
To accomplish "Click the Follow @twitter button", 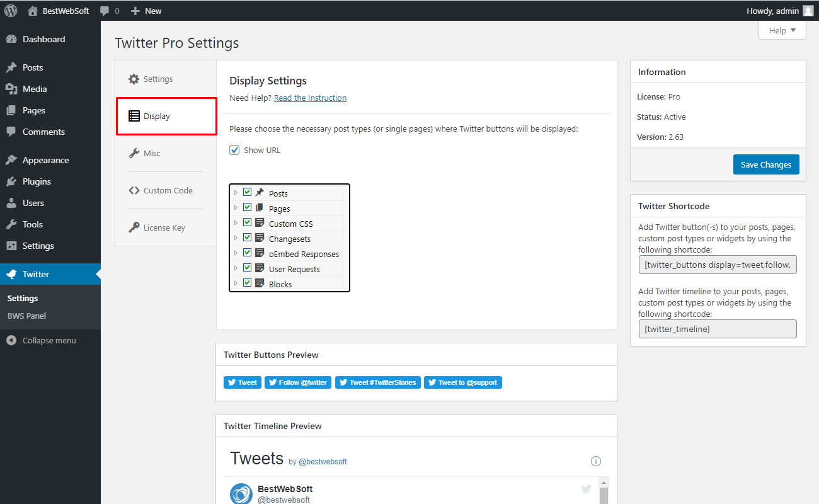I will [298, 382].
